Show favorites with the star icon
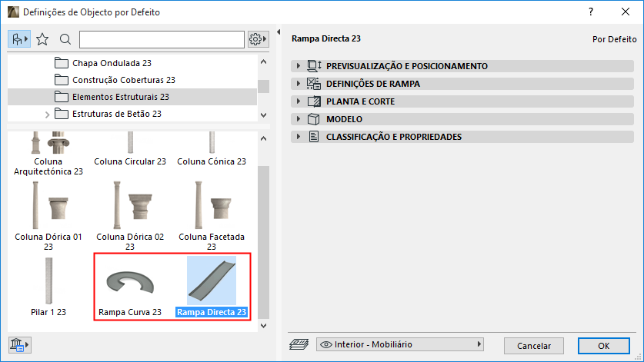 point(43,38)
